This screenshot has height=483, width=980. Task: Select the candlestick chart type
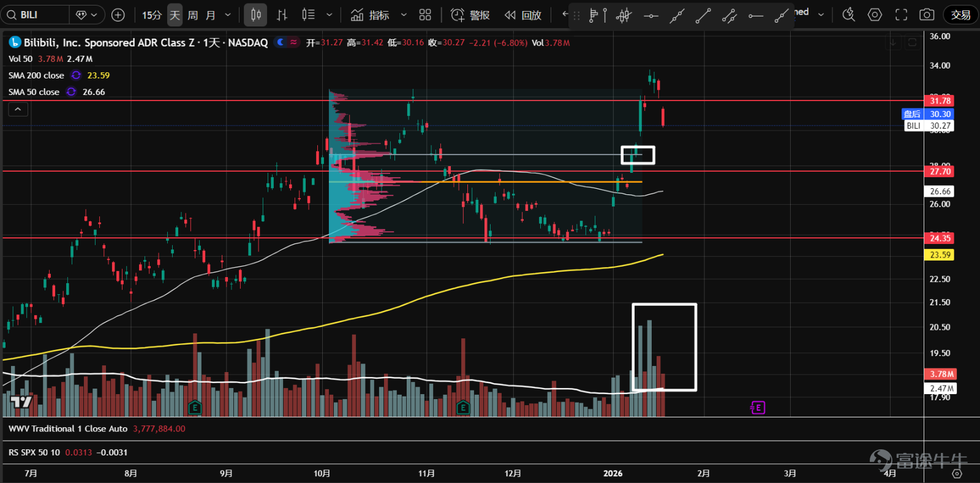(x=255, y=15)
